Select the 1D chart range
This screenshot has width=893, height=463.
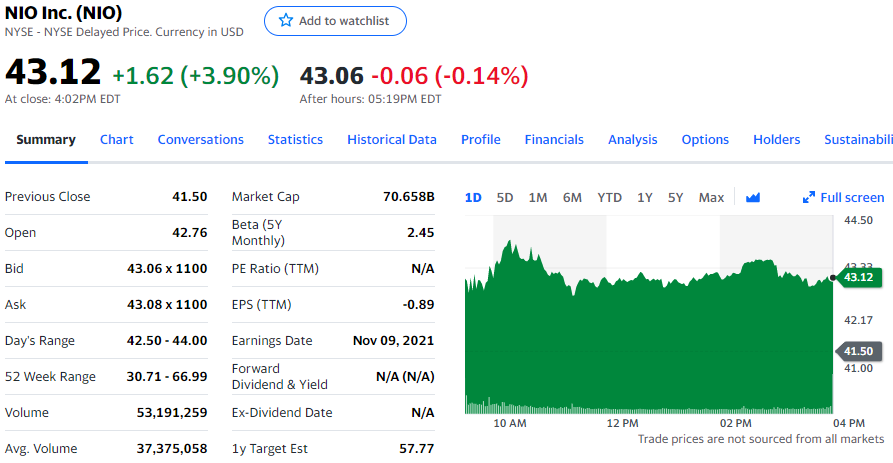coord(473,198)
